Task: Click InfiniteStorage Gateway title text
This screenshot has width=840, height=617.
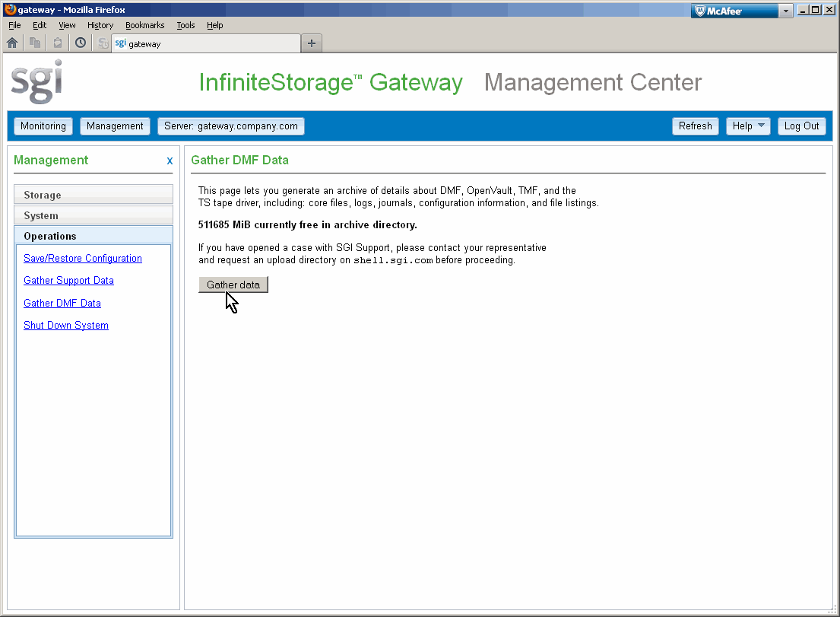Action: [331, 83]
